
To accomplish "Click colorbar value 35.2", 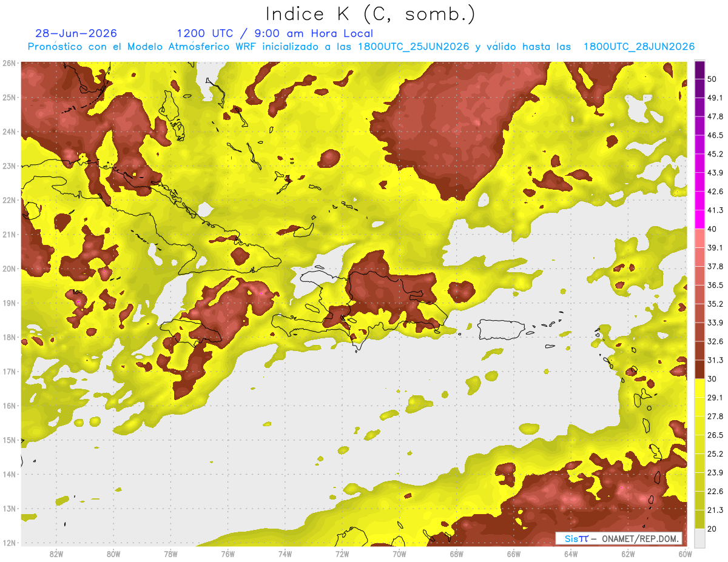I will point(716,304).
